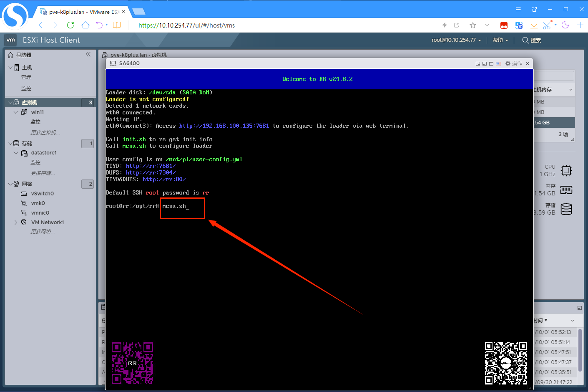
Task: Click the scissors screenshot tool icon
Action: coord(547,25)
